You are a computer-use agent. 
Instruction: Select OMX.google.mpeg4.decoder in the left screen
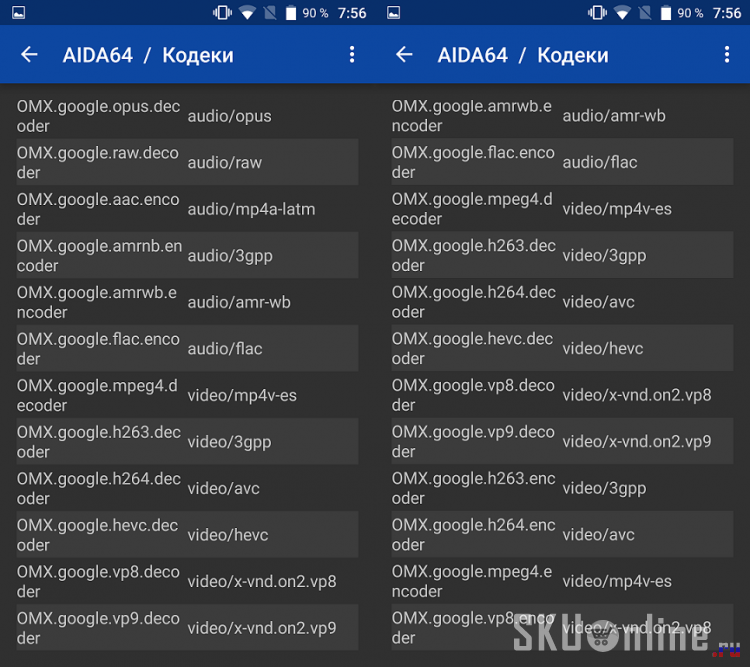click(x=188, y=395)
